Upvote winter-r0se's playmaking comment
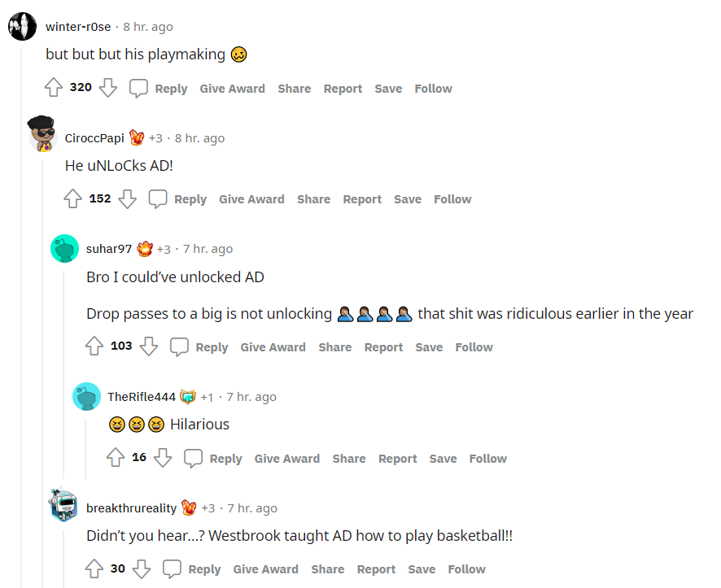The width and height of the screenshot is (721, 588). point(54,87)
